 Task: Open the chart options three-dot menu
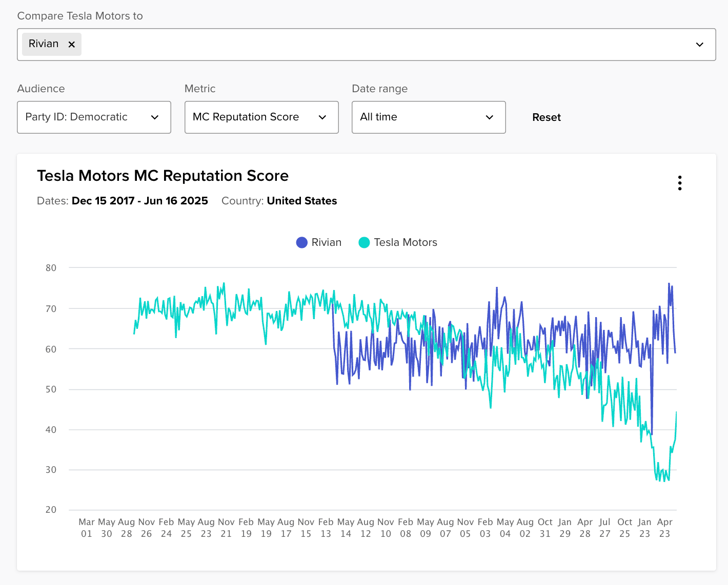tap(679, 183)
